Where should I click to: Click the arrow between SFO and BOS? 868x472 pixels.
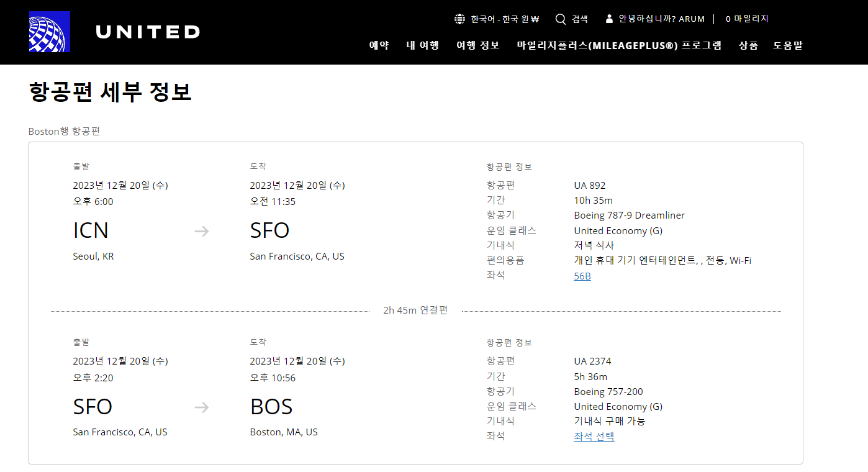pos(202,407)
